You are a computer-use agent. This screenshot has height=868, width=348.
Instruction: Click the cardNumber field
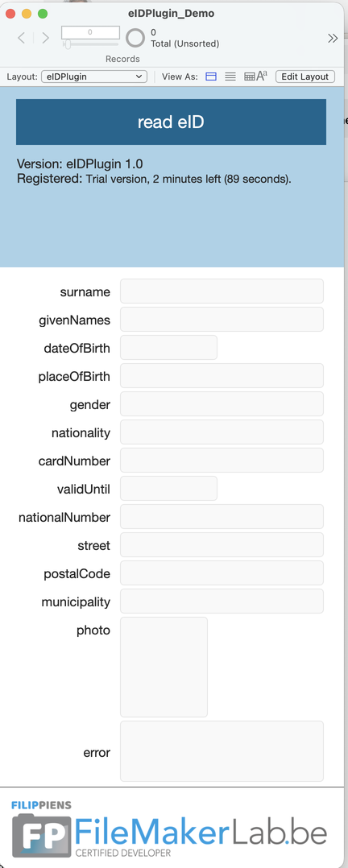click(222, 461)
